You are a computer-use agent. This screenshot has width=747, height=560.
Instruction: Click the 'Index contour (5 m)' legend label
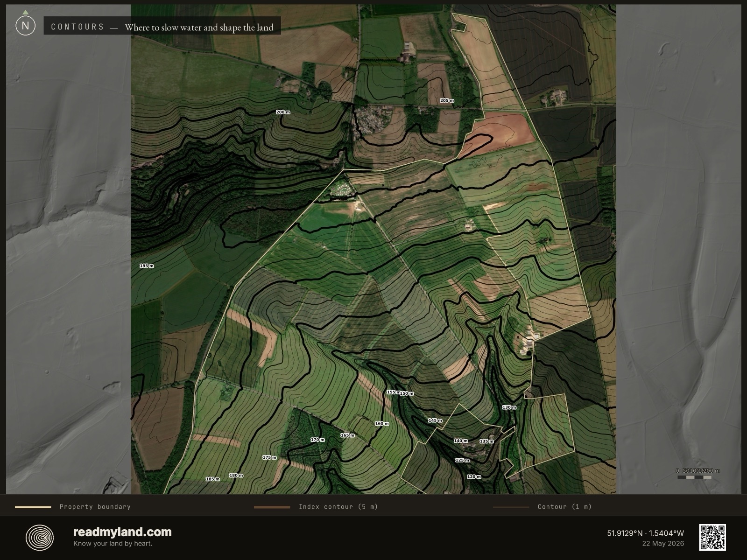(x=338, y=507)
